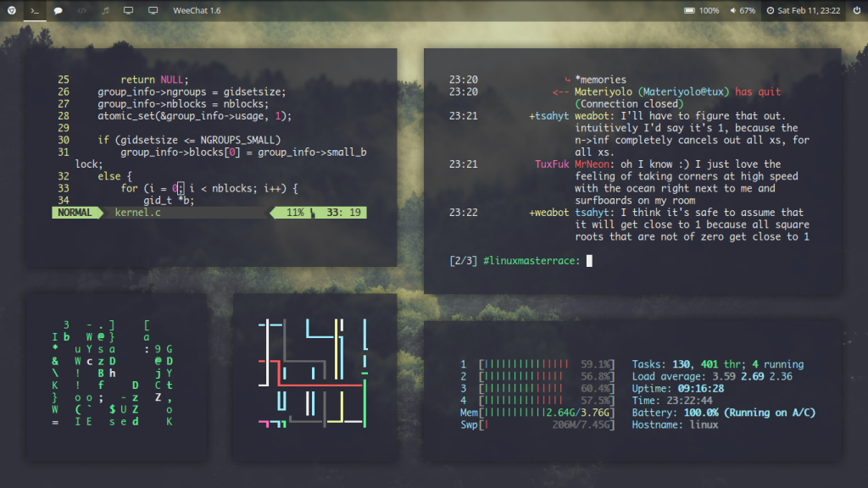Click the WeeChat 1.6 title in the top bar
868x488 pixels.
197,11
